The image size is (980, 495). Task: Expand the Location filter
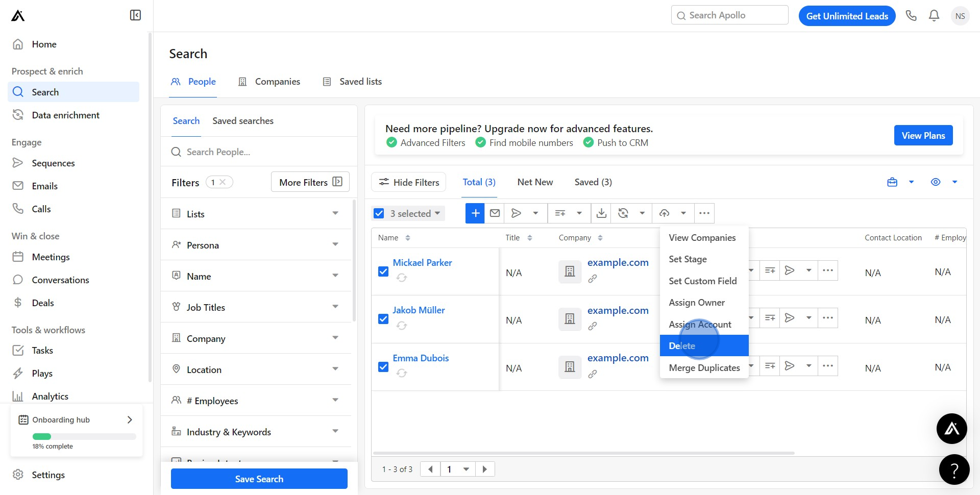[256, 369]
